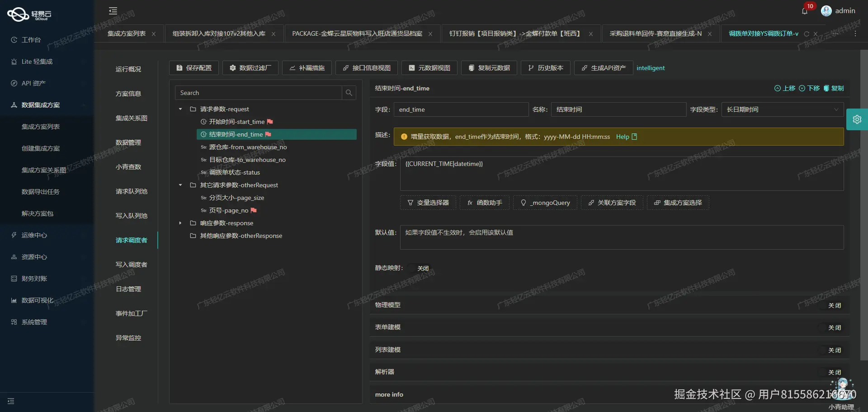Select 页号-page_no in the tree
The width and height of the screenshot is (868, 412).
(x=229, y=210)
